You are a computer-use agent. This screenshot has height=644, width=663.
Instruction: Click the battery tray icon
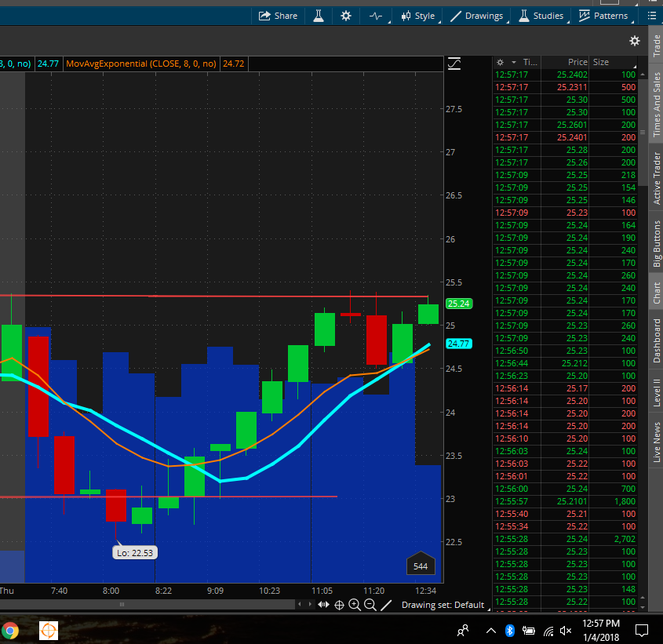click(x=529, y=631)
